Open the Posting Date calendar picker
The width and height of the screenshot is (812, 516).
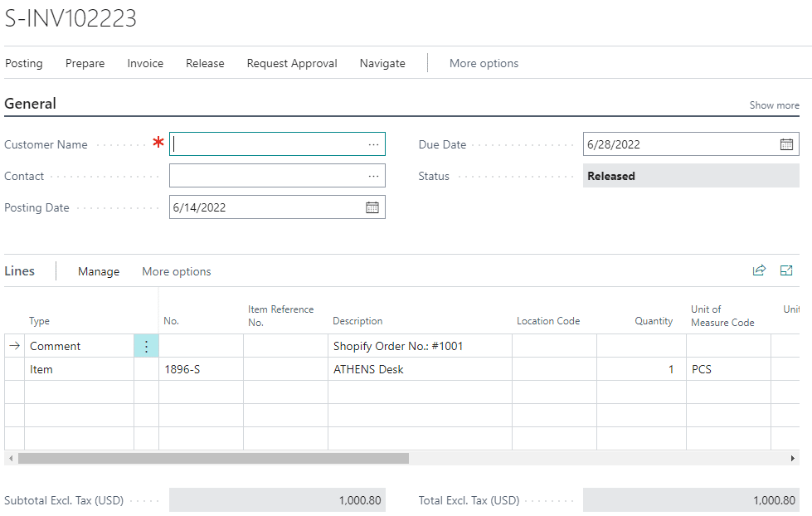[x=372, y=207]
